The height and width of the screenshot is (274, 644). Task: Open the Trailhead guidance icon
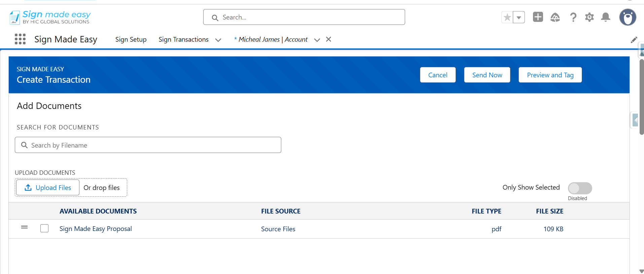[555, 17]
